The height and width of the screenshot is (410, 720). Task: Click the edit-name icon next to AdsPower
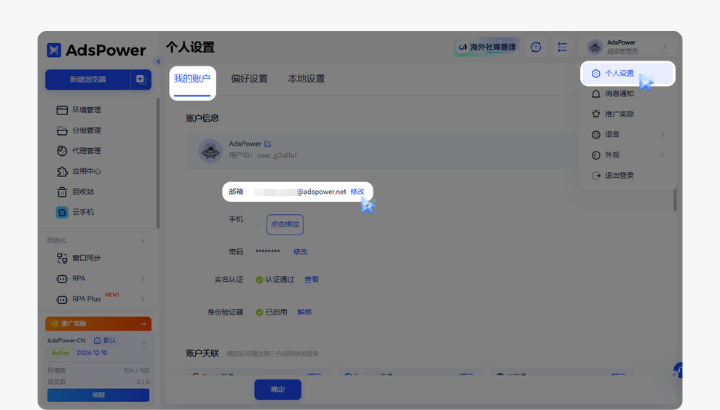268,144
